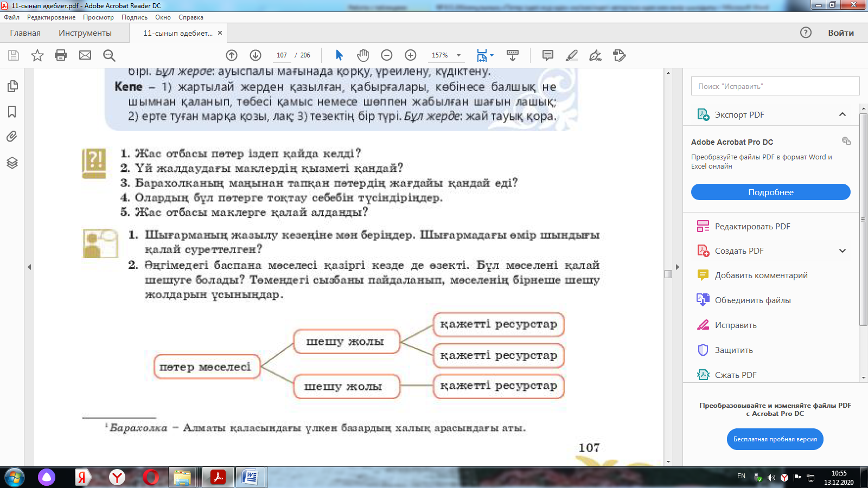Expand the Создать PDF options
Screen dimensions: 868x488
(x=842, y=251)
